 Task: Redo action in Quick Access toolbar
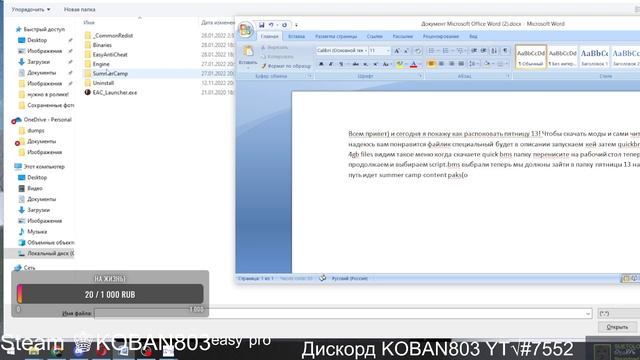[x=284, y=25]
